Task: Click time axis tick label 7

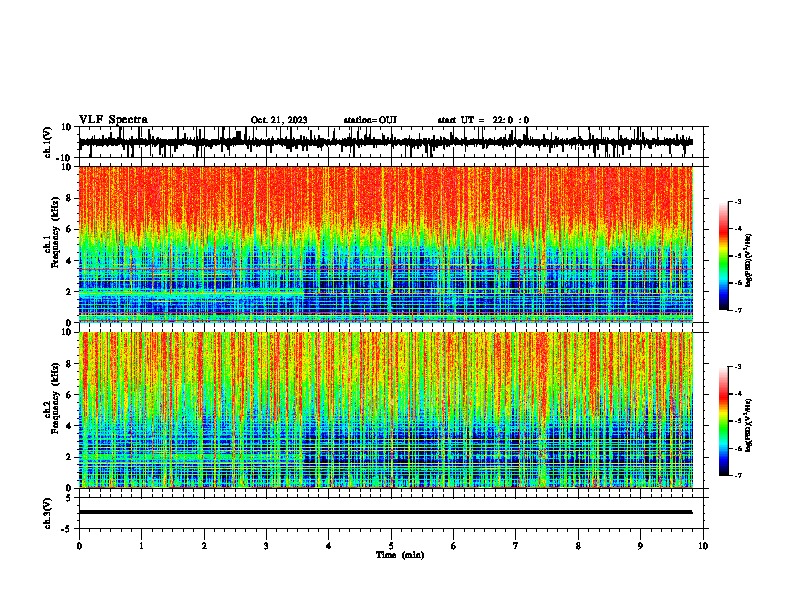Action: [516, 546]
